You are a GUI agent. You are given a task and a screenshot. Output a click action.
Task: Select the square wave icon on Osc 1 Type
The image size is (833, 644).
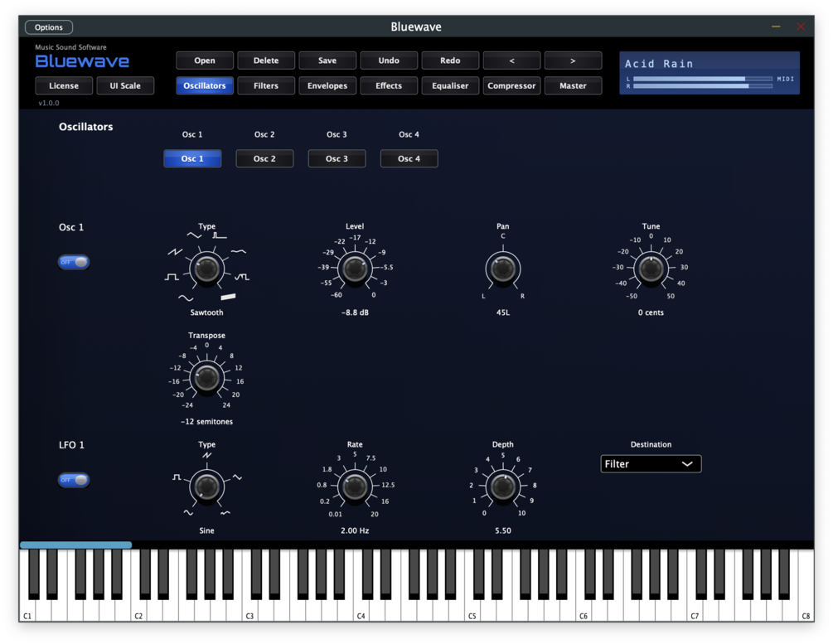coord(172,277)
